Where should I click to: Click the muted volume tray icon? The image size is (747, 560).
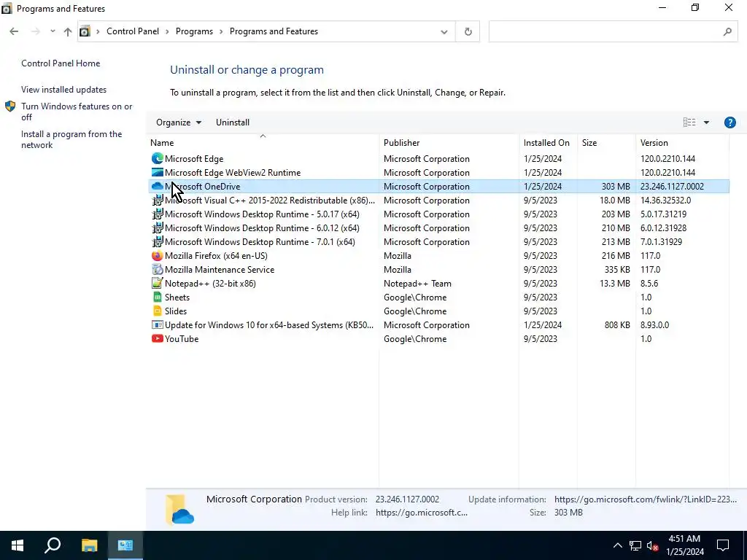652,545
